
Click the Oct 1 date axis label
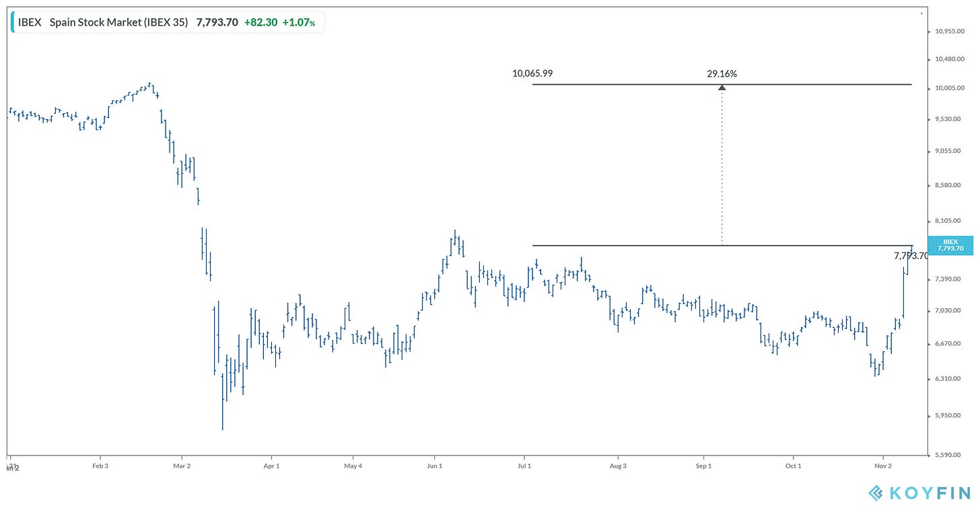(793, 465)
